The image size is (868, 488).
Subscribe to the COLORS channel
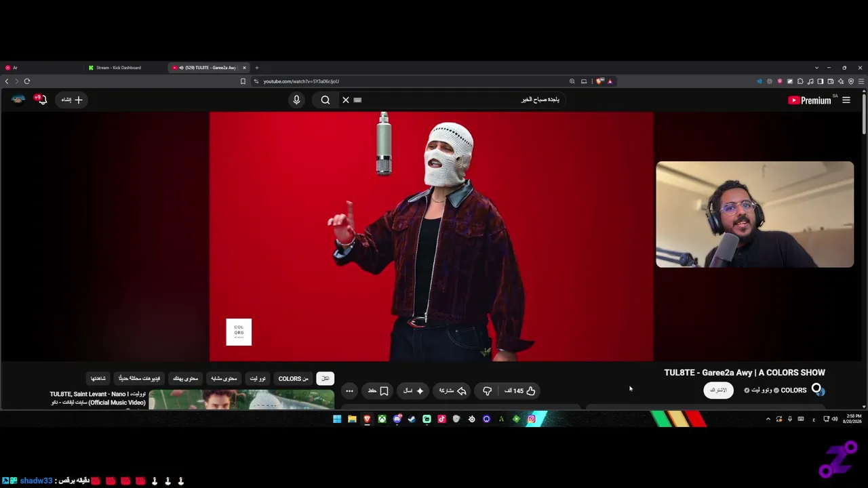click(x=718, y=390)
